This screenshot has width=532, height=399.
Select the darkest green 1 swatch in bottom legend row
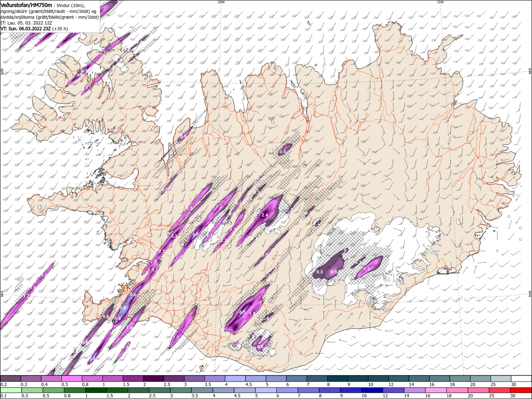[x=96, y=390]
